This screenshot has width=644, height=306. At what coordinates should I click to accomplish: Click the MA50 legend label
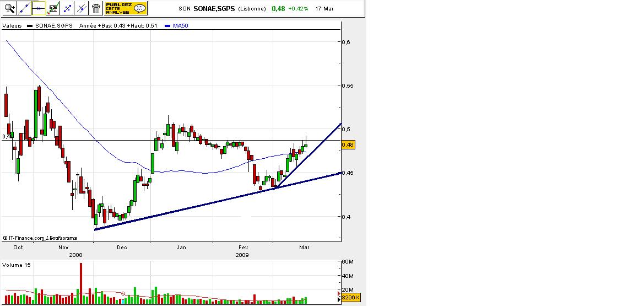(x=181, y=25)
